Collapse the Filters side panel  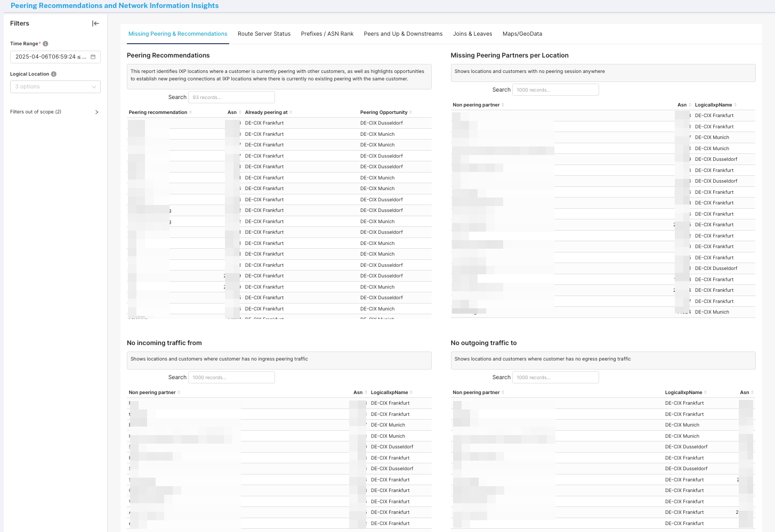(95, 23)
